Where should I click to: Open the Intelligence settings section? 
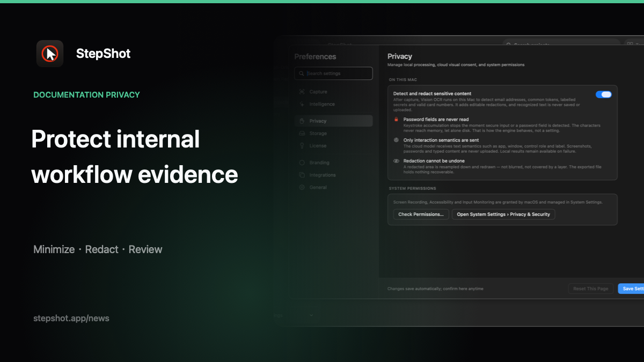click(x=333, y=104)
